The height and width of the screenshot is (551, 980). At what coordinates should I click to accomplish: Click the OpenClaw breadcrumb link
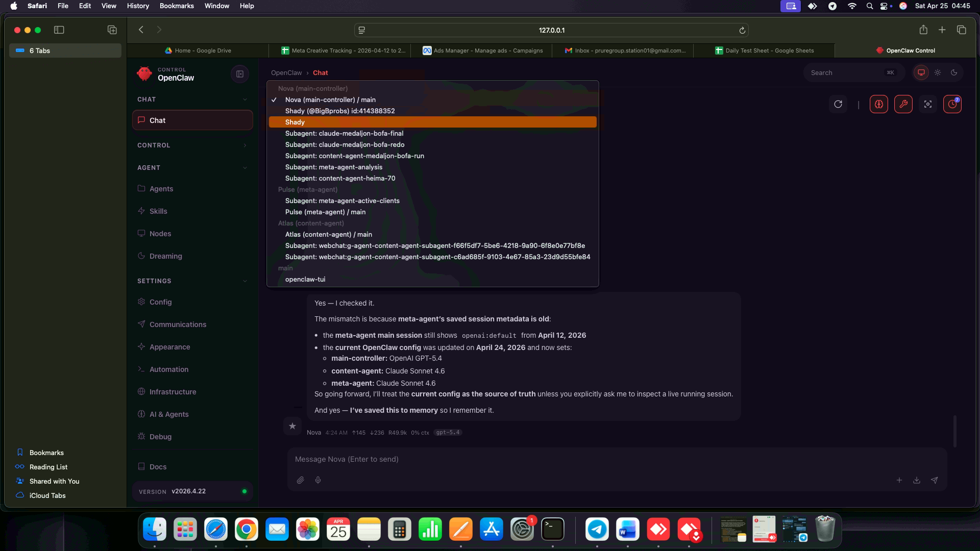click(286, 72)
